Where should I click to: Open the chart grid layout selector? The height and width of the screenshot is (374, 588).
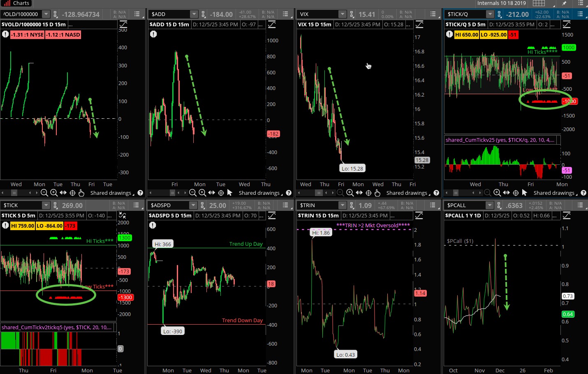click(539, 3)
